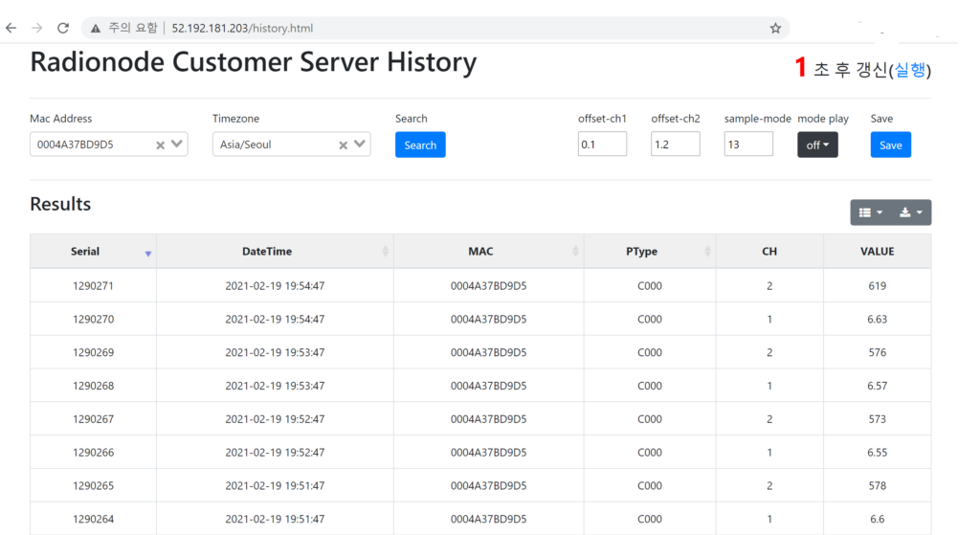Edit the sample-mode input field

748,145
